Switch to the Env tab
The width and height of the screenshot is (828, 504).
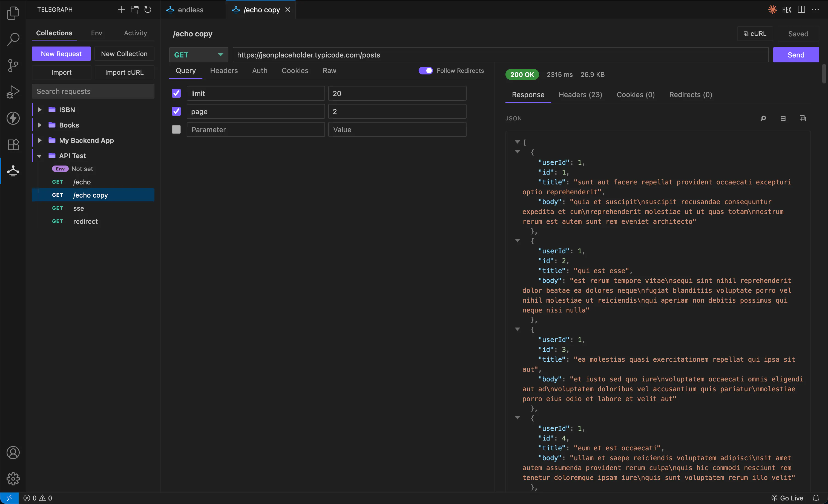96,33
